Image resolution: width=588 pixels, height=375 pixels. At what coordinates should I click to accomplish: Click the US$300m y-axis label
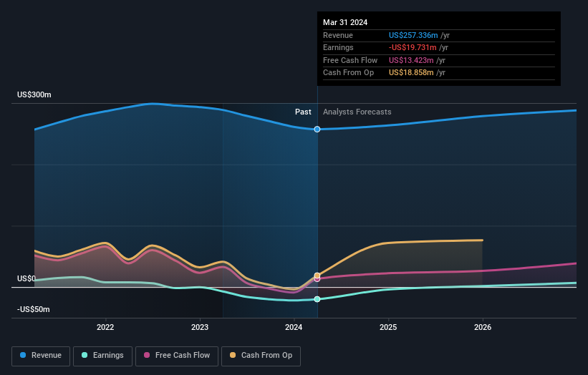34,94
